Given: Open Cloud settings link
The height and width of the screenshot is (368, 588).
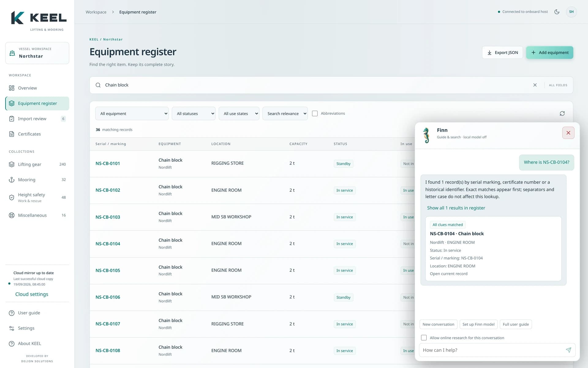Looking at the screenshot, I should (x=32, y=294).
